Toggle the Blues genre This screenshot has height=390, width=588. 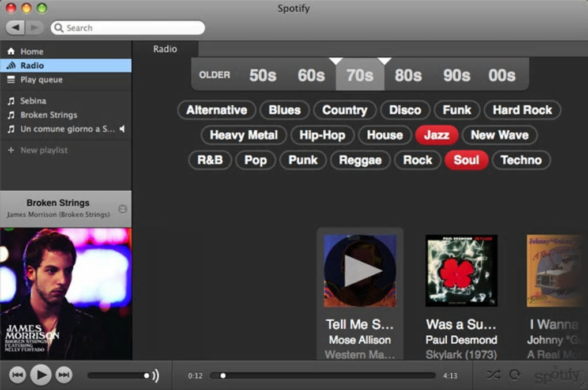click(285, 110)
